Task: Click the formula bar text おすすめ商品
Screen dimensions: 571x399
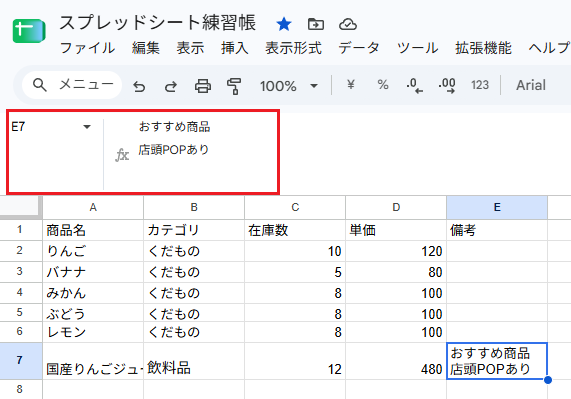Action: click(x=174, y=127)
